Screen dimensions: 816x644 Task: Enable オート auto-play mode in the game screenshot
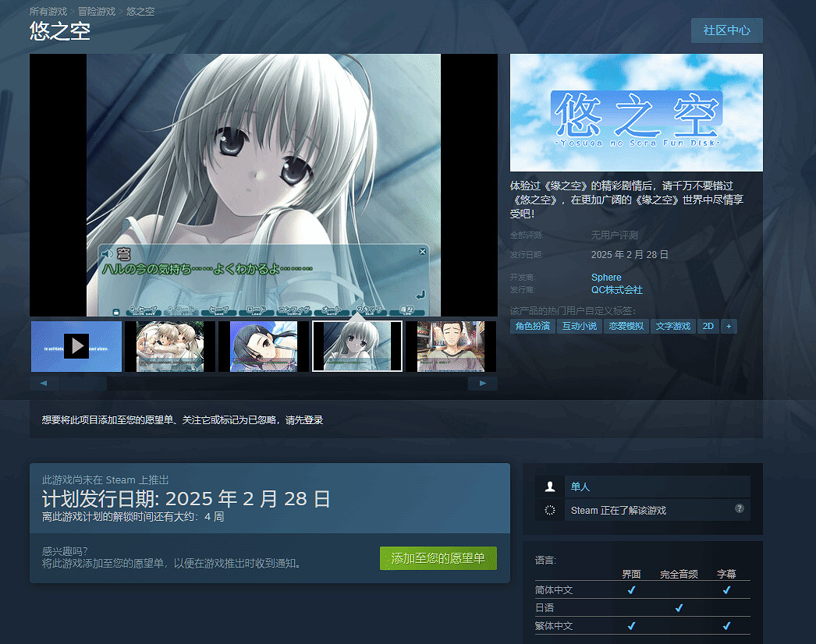[333, 311]
